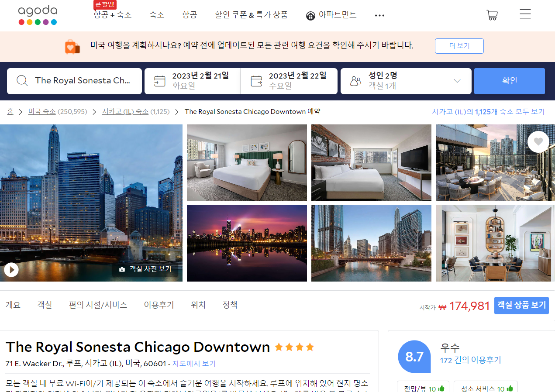Image resolution: width=555 pixels, height=392 pixels.
Task: Open the dining room interior photo
Action: pyautogui.click(x=495, y=244)
